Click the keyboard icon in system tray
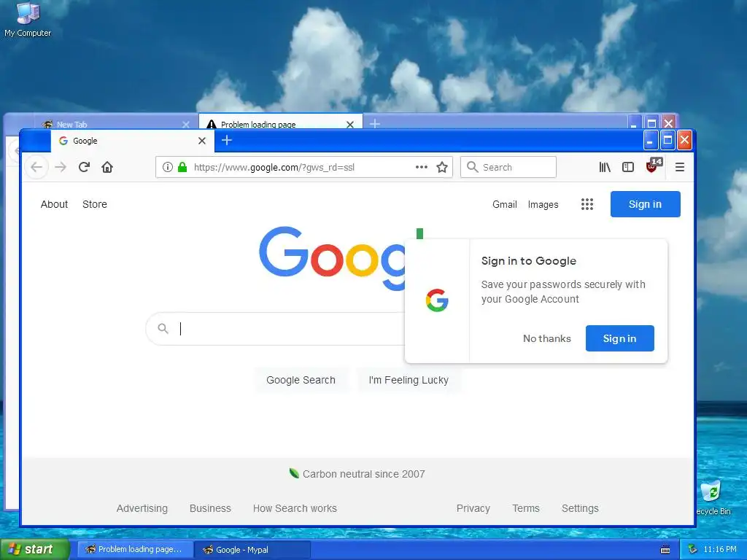Image resolution: width=747 pixels, height=560 pixels. 665,550
